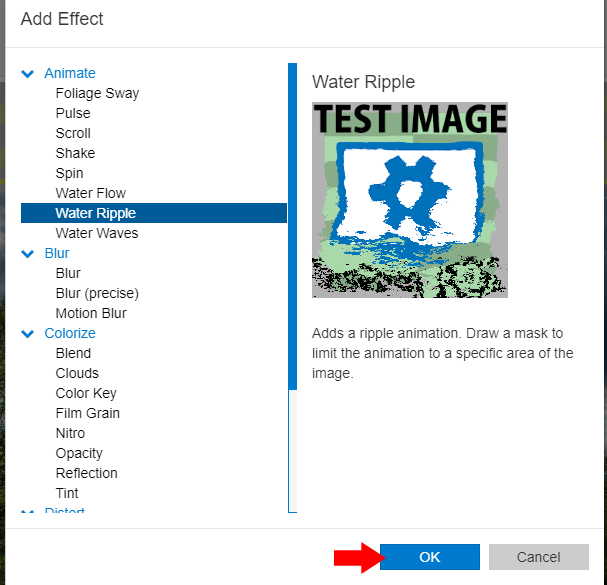Click the Water Ripple preview thumbnail
The width and height of the screenshot is (607, 585).
(409, 199)
